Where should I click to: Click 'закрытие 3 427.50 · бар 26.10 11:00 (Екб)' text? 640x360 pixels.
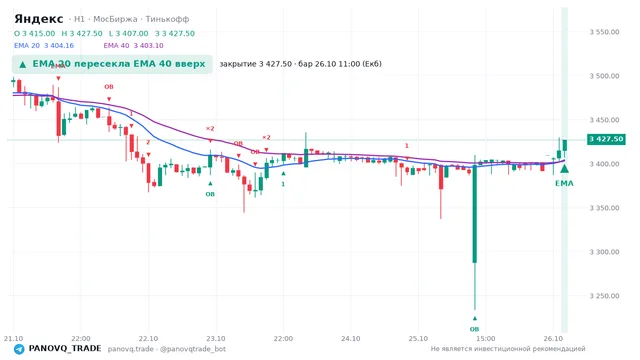(x=300, y=64)
